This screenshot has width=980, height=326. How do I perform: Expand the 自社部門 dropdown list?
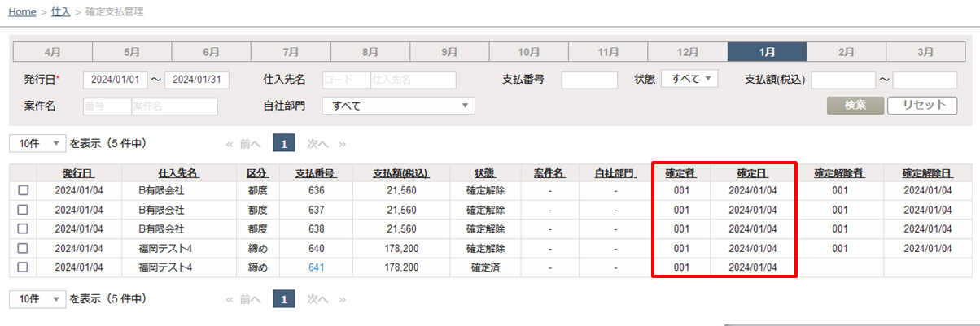(x=398, y=106)
